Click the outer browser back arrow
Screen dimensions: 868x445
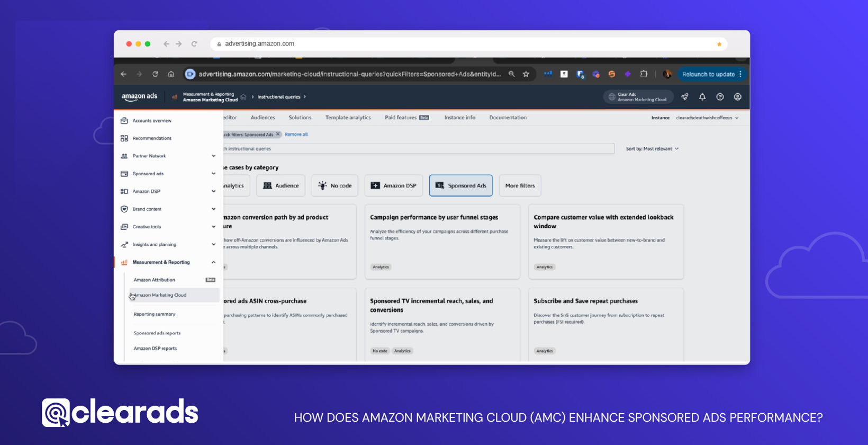(166, 44)
